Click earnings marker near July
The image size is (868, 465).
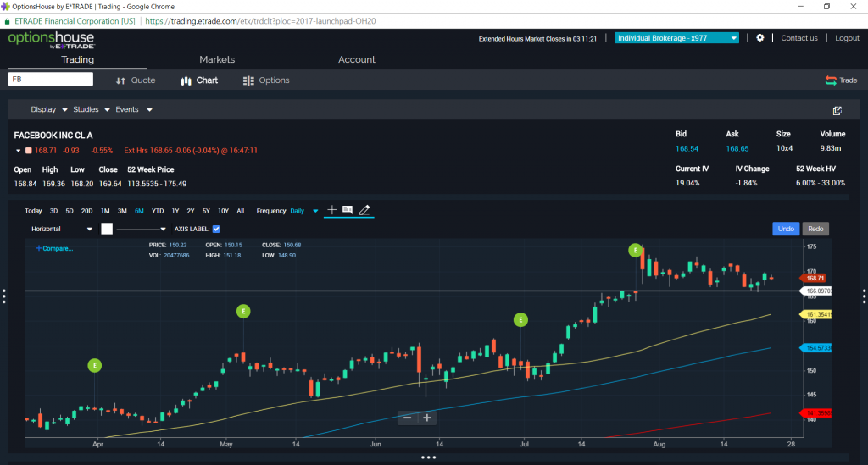[x=520, y=319]
